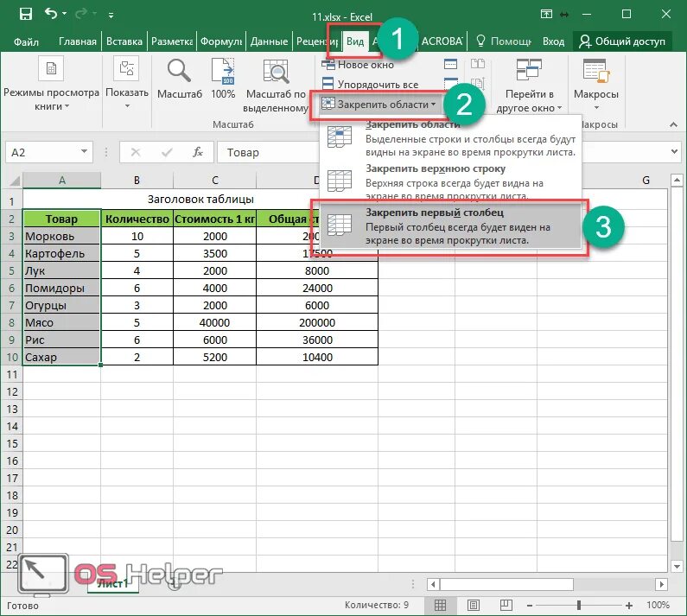Click the Масштаб magnifier icon
687x616 pixels.
click(179, 70)
